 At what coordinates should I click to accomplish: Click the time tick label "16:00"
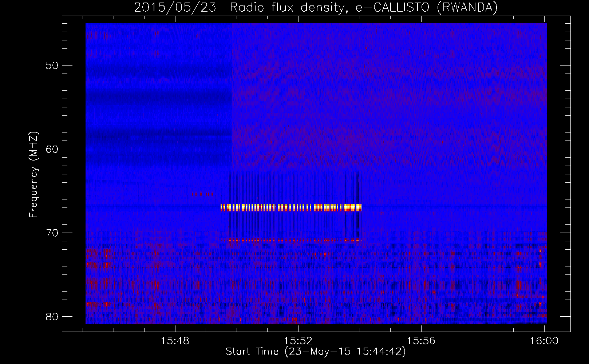coord(544,341)
